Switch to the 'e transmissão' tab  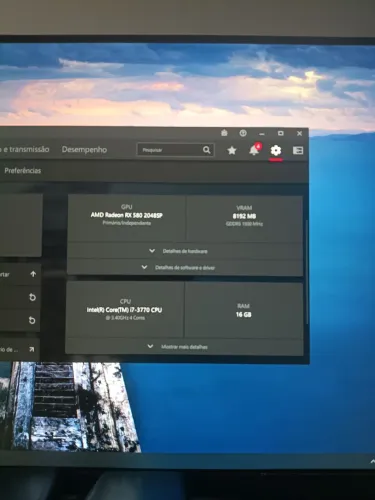click(26, 149)
